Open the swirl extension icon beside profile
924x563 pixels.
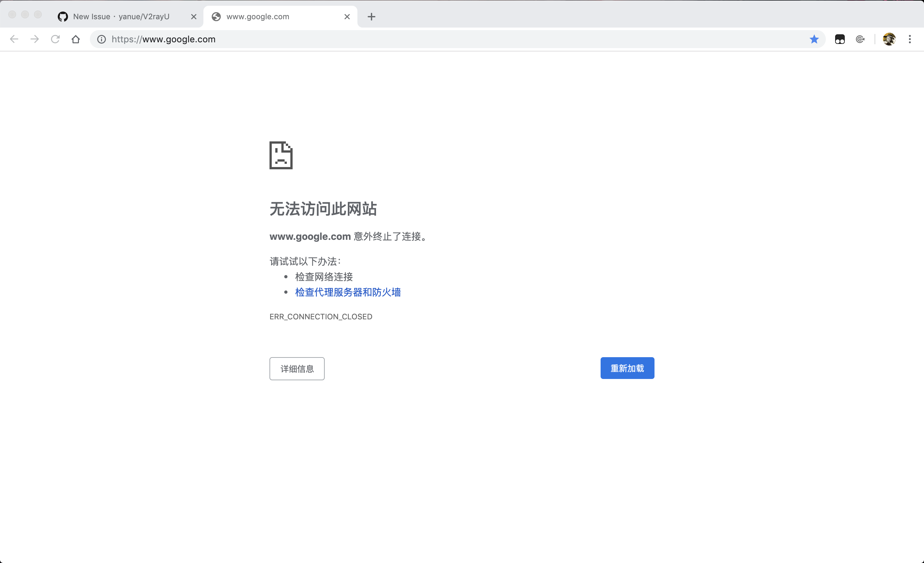pos(860,39)
